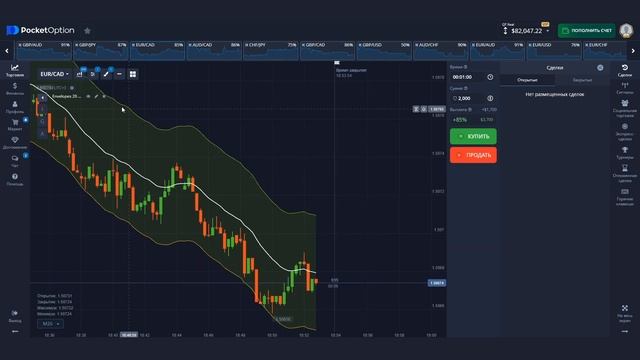The image size is (640, 360).
Task: Open the Signals section on right sidebar
Action: tap(624, 88)
